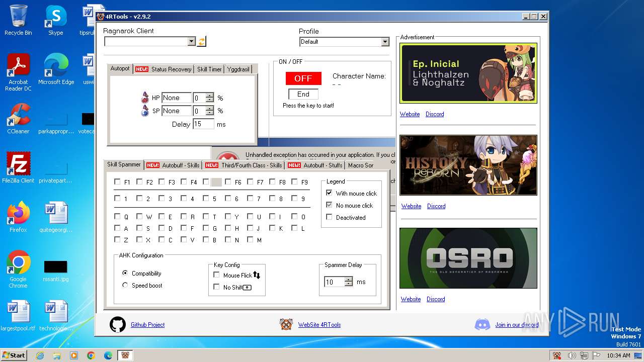Toggle Deactivated legend checkbox
The height and width of the screenshot is (362, 644).
(x=329, y=217)
